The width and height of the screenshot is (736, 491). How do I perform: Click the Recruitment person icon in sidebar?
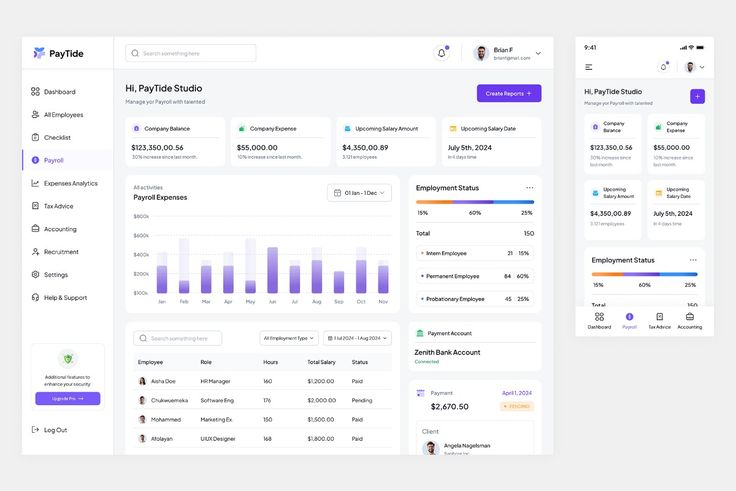(x=35, y=252)
